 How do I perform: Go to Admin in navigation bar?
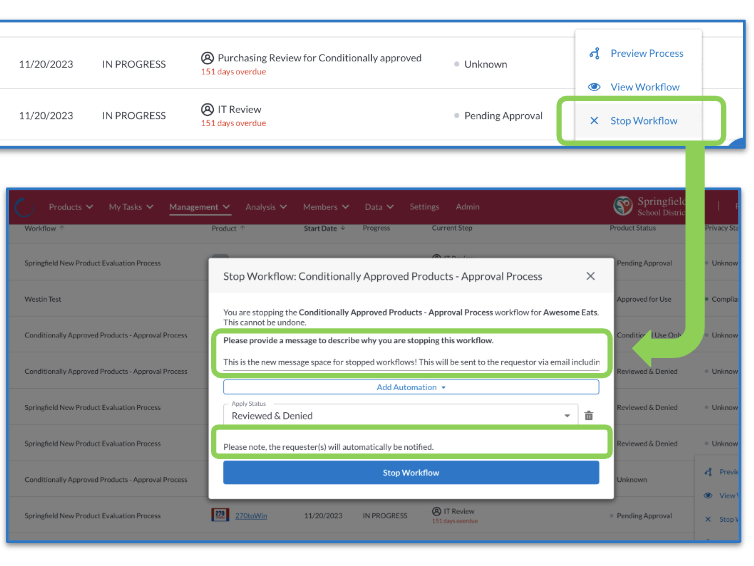(x=467, y=207)
